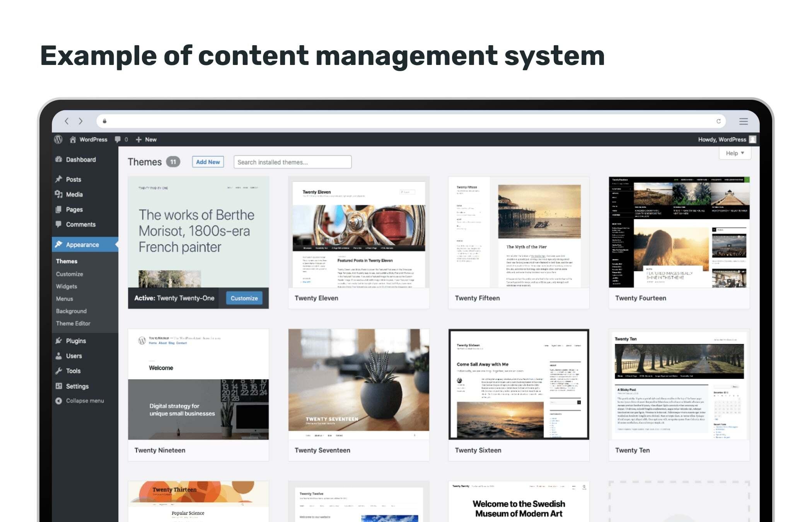Select the Twenty Seventeen theme thumbnail
812x522 pixels.
pos(358,384)
